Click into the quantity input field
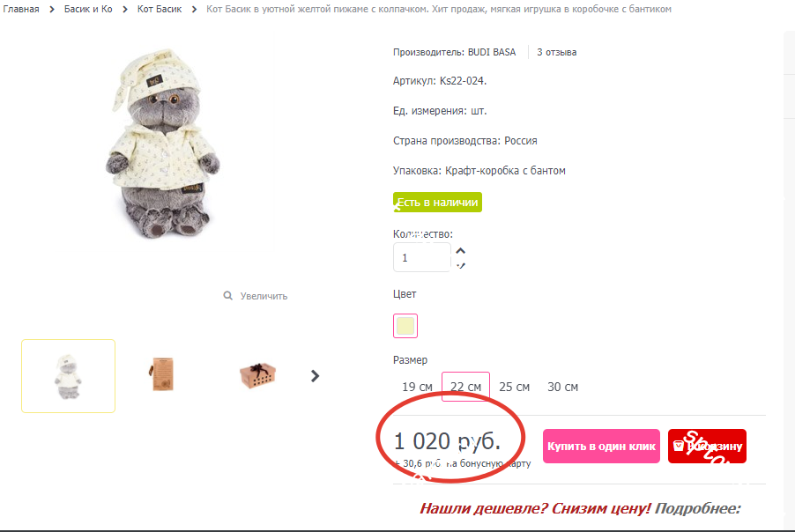 click(x=422, y=257)
